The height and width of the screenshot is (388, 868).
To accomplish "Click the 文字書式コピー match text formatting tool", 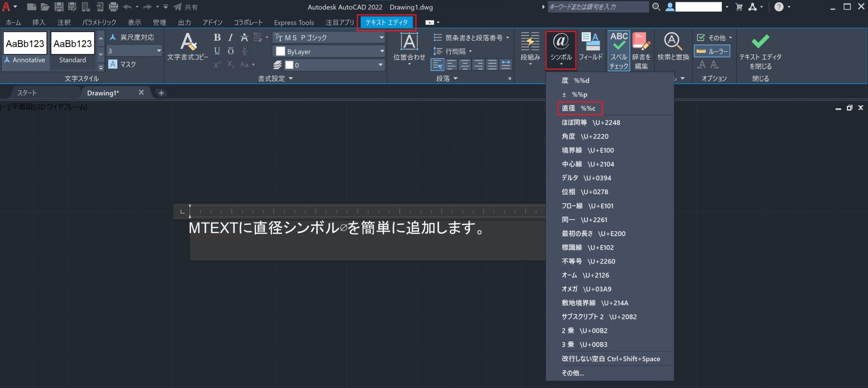I will click(188, 47).
